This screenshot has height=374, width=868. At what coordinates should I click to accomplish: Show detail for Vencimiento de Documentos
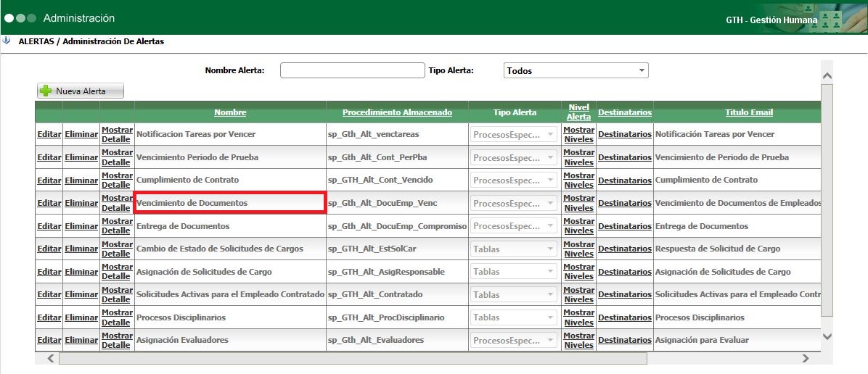[117, 203]
